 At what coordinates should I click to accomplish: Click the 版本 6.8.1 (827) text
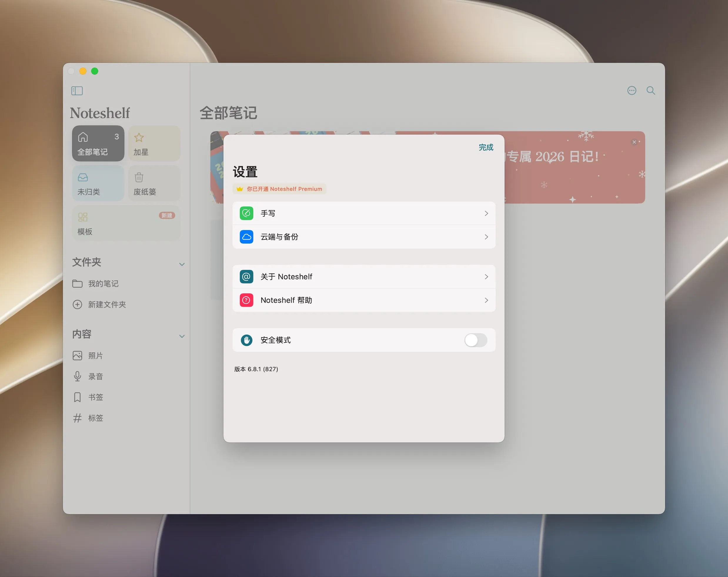[x=256, y=369]
